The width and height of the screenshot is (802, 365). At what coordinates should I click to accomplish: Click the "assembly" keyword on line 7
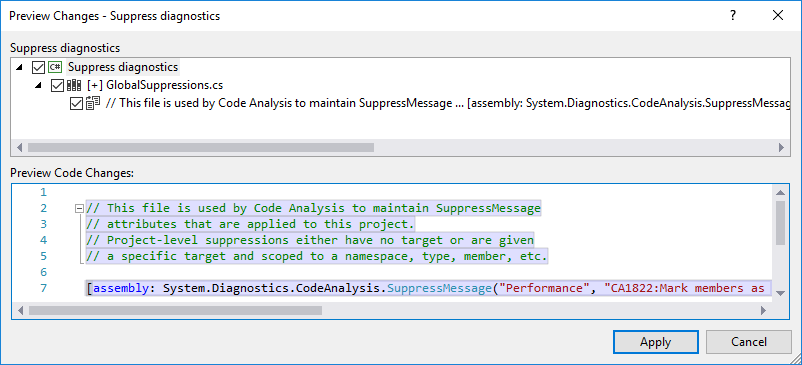(x=121, y=288)
